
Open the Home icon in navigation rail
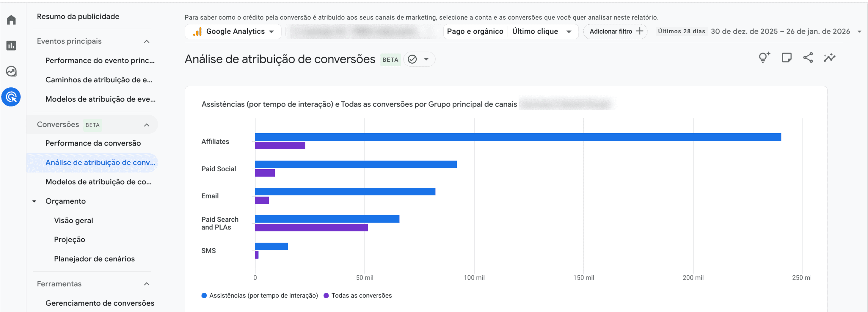click(x=11, y=20)
